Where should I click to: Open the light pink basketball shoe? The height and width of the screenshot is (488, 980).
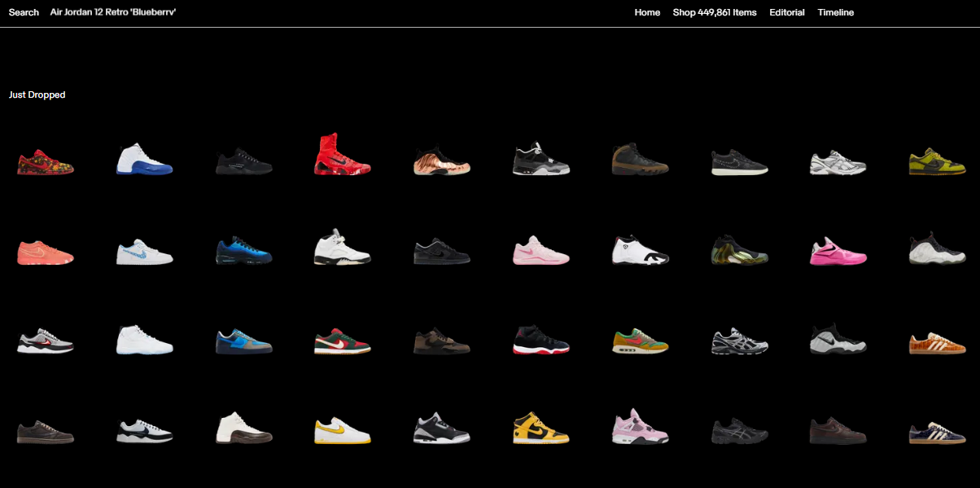pos(541,251)
